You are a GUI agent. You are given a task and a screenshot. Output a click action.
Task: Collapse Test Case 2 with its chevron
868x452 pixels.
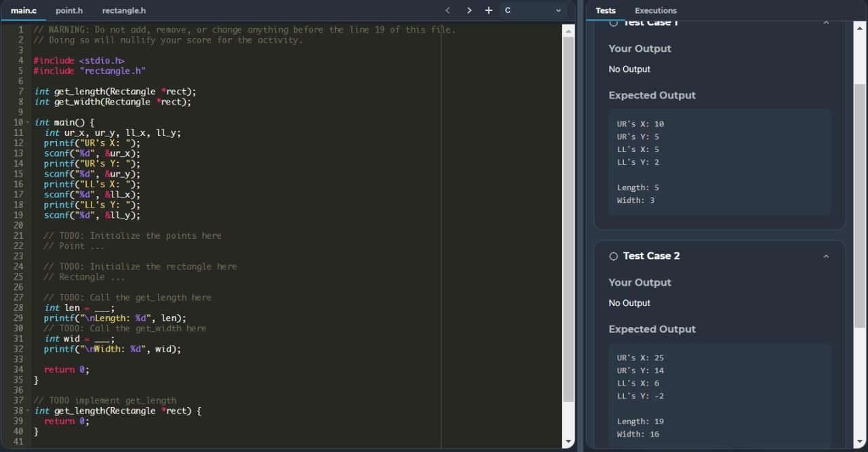pyautogui.click(x=826, y=256)
